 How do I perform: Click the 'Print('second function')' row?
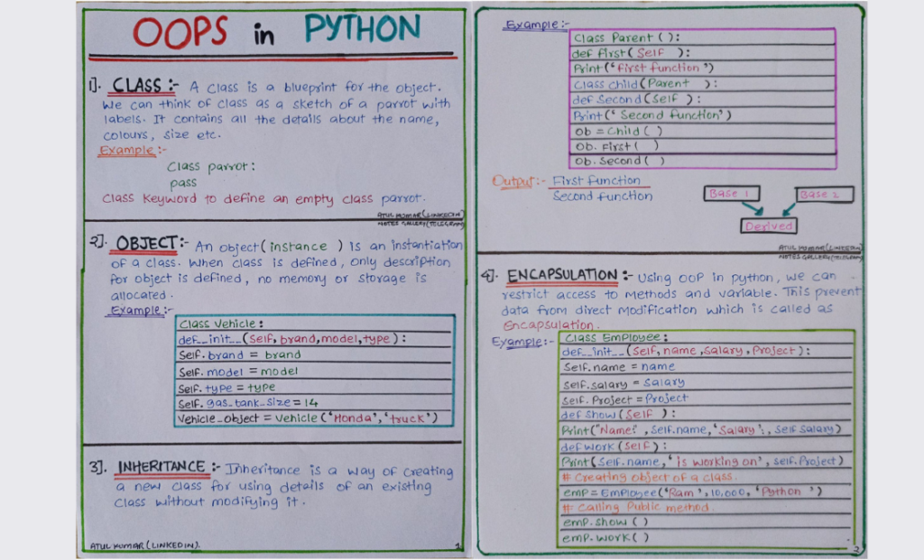[703, 115]
